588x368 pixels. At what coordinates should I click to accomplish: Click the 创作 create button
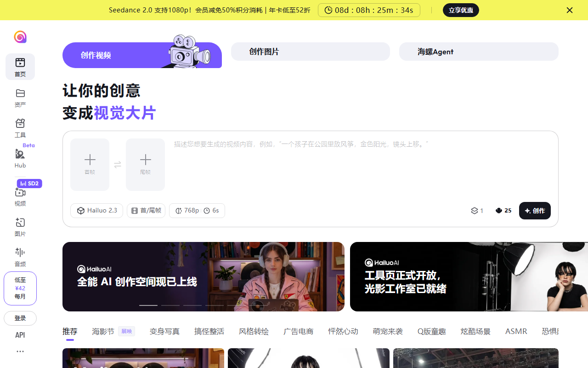pos(535,211)
